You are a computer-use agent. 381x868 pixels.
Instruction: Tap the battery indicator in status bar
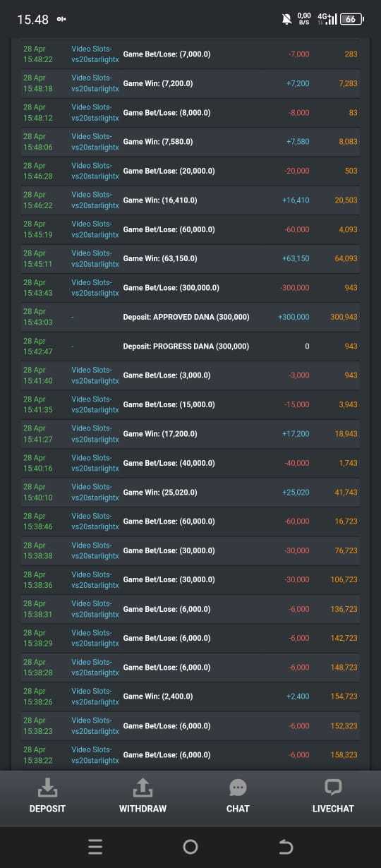[x=352, y=19]
